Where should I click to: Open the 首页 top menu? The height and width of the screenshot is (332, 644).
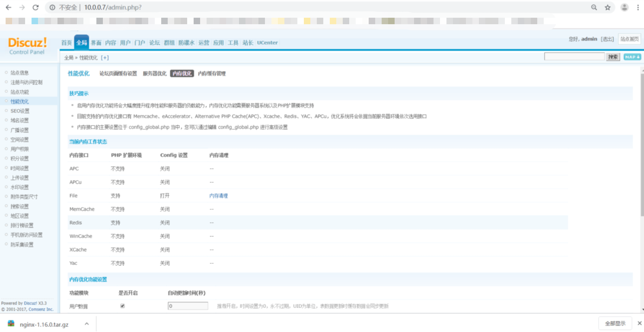click(67, 43)
